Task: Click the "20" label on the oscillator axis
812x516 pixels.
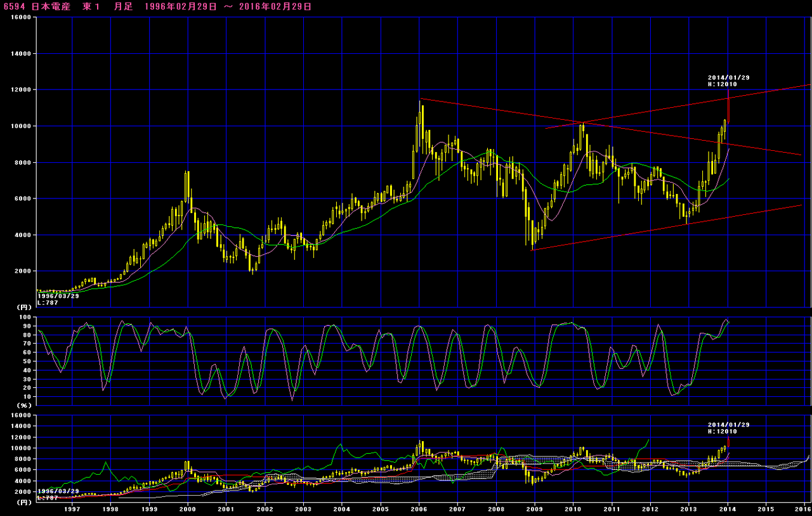Action: coord(28,388)
